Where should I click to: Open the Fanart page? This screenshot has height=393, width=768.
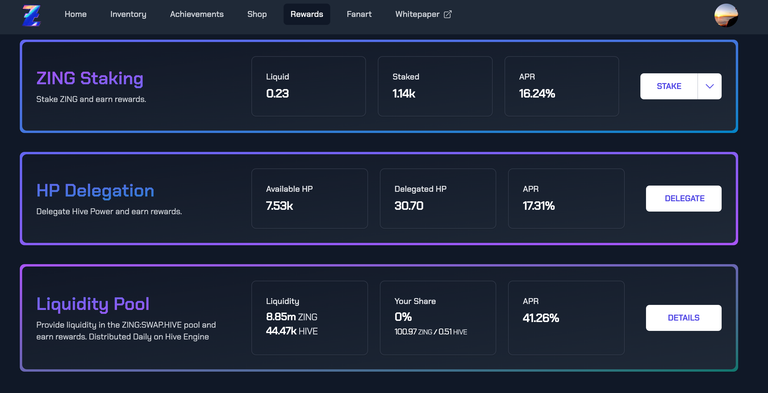pyautogui.click(x=359, y=14)
